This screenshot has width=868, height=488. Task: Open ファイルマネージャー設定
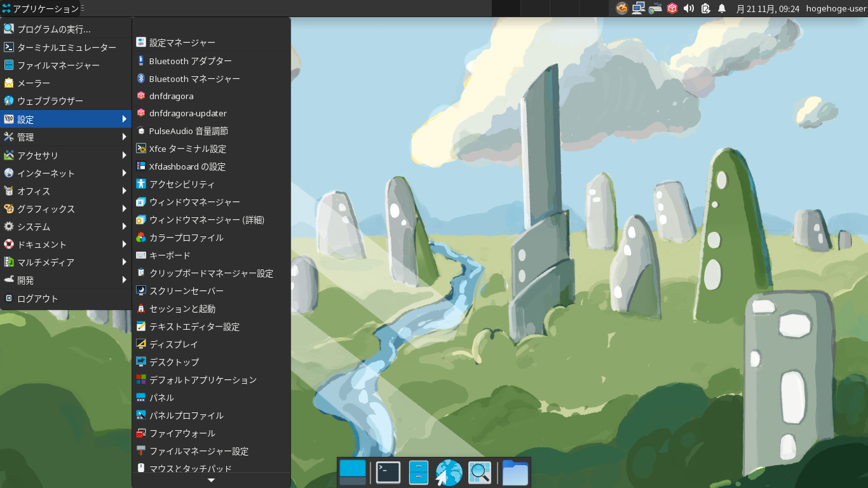tap(211, 451)
